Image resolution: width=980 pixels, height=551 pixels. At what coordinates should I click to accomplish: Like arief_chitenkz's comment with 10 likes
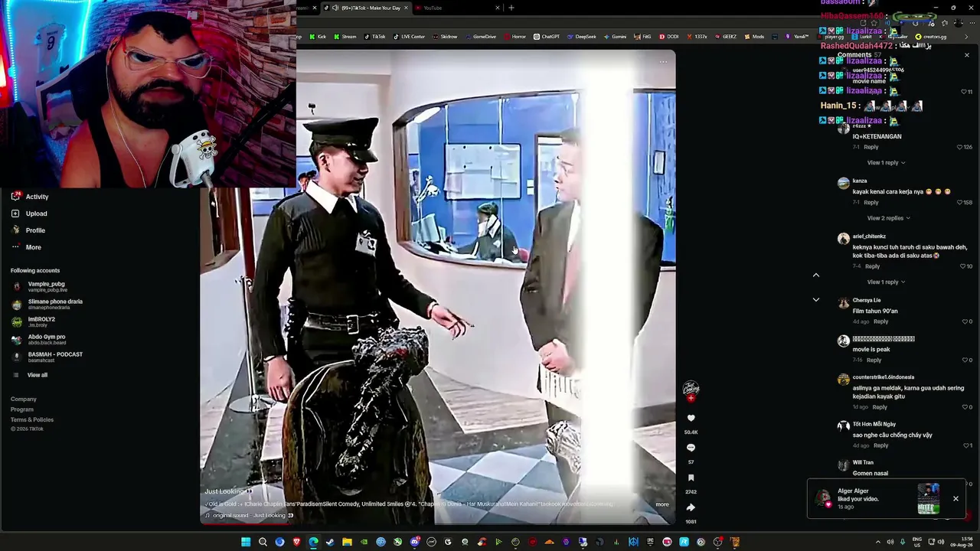(963, 266)
